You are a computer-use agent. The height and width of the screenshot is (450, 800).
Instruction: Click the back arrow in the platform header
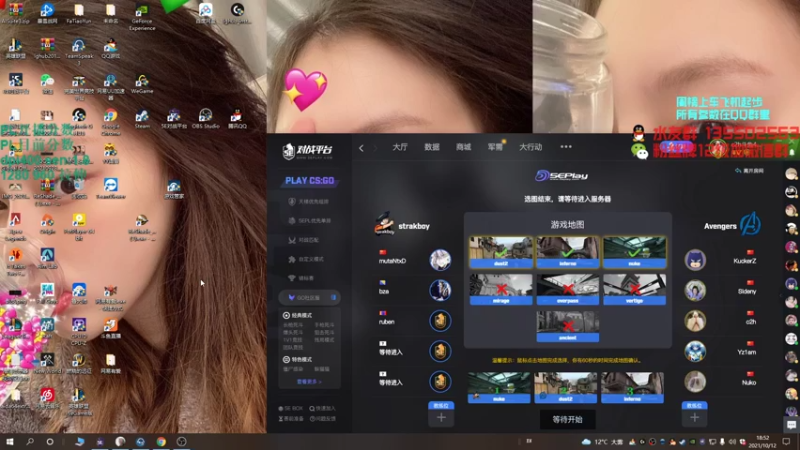point(361,147)
